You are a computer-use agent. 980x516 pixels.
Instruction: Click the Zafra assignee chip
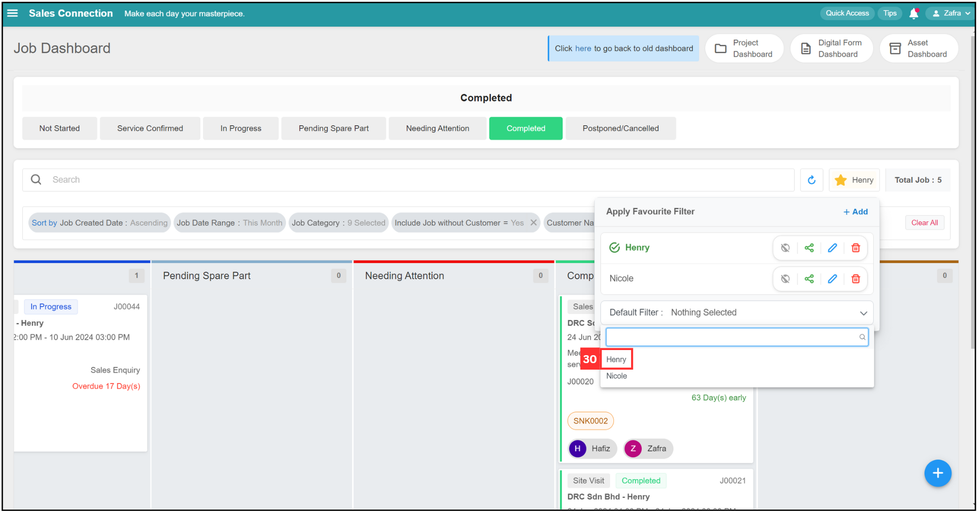click(648, 448)
